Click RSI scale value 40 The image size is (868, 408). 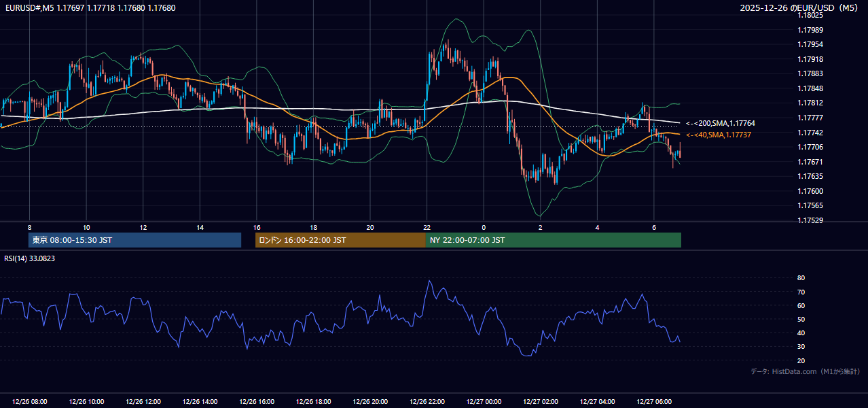pos(801,333)
